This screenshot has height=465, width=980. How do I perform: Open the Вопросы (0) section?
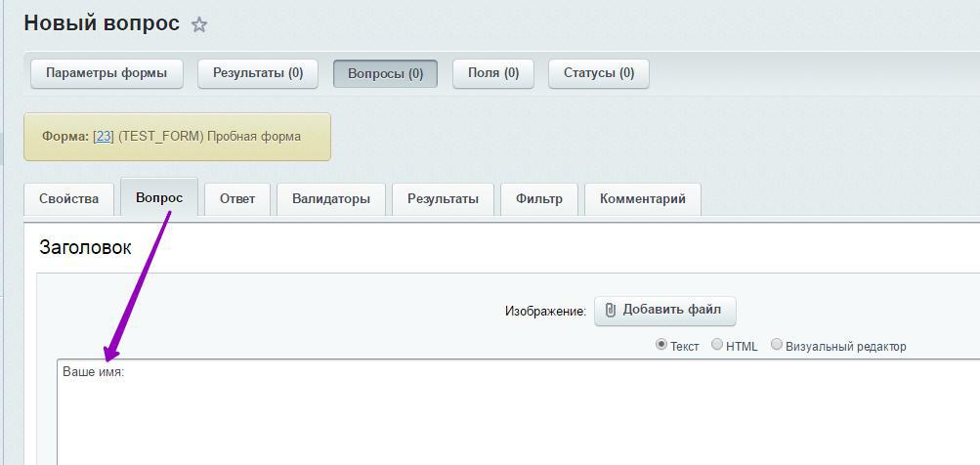386,73
